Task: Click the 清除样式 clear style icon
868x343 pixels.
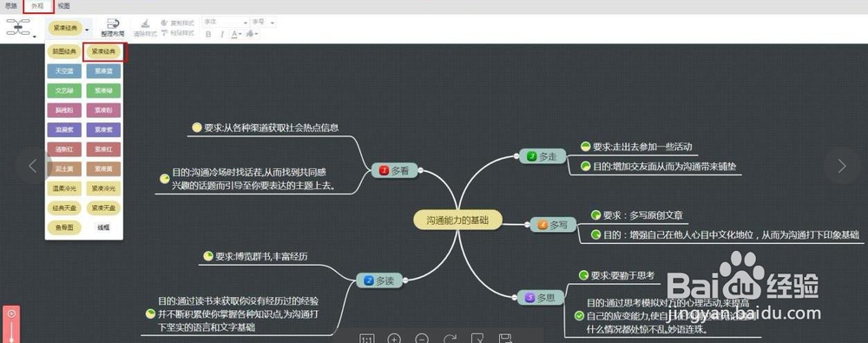Action: pos(145,23)
